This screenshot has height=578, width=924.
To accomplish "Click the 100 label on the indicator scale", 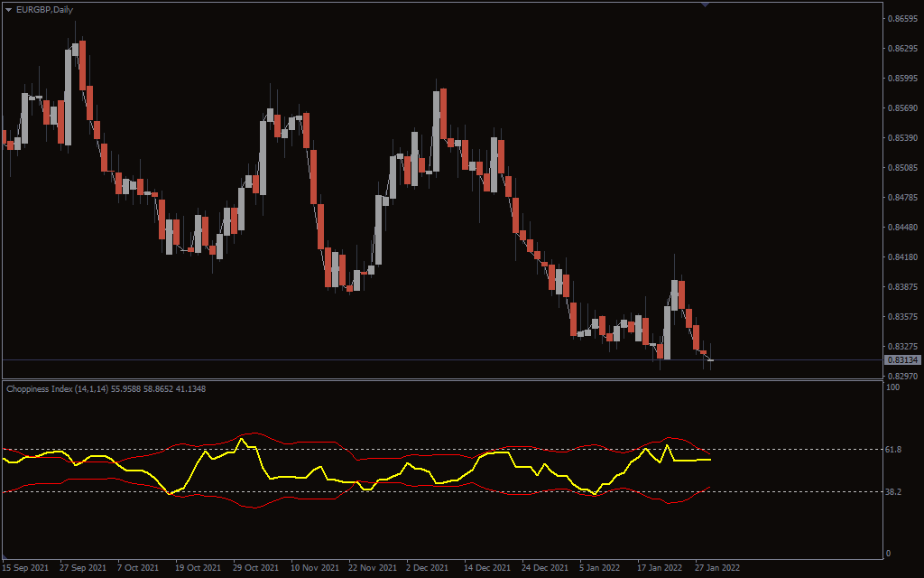I will click(893, 387).
